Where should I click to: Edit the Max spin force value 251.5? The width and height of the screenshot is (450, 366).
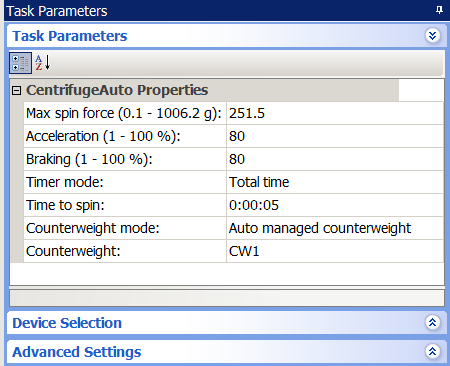(335, 113)
